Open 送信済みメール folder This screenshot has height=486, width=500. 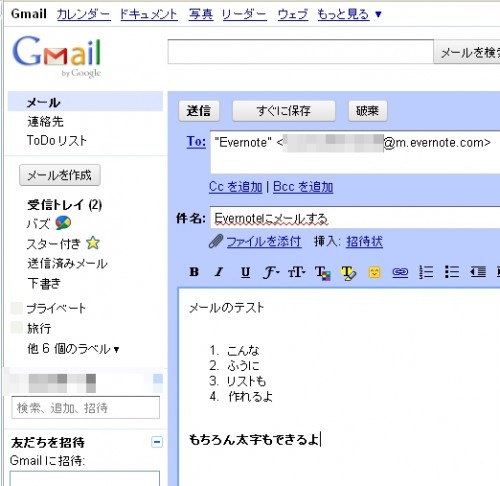click(x=67, y=263)
